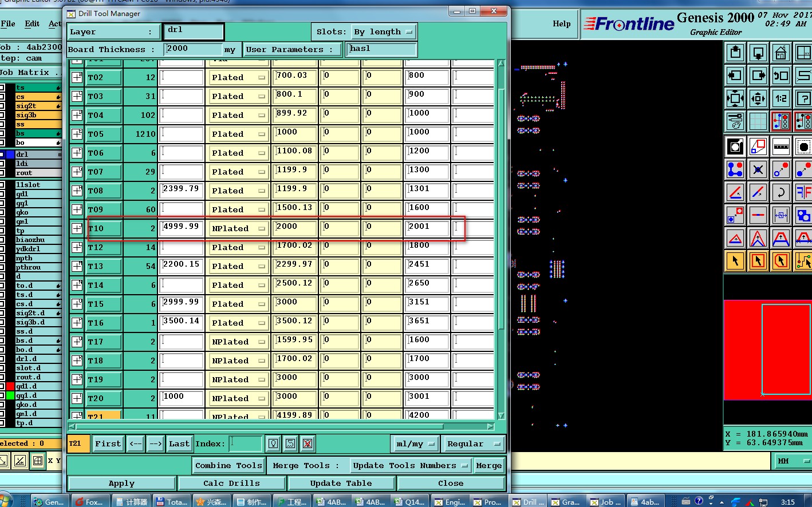Screen dimensions: 812x507
Task: Click the question mark help icon
Action: pyautogui.click(x=803, y=98)
